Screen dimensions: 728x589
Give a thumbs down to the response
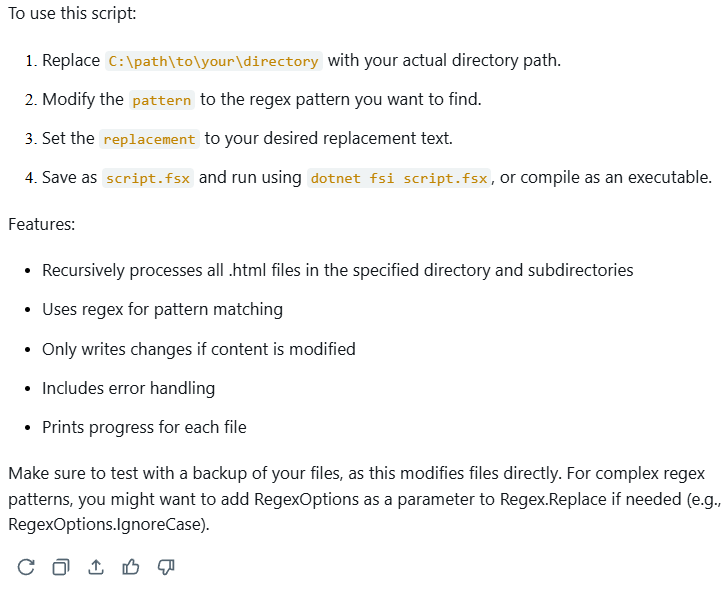point(166,567)
